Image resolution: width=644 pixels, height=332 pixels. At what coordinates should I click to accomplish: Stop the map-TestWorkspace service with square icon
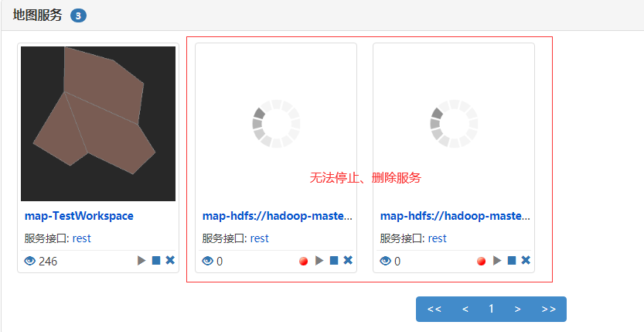pyautogui.click(x=156, y=261)
